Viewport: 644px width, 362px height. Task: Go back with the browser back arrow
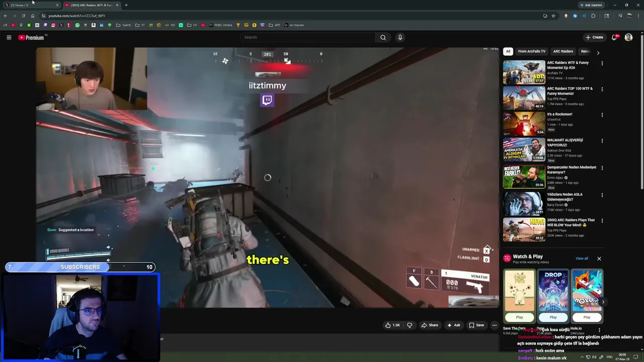click(5, 16)
